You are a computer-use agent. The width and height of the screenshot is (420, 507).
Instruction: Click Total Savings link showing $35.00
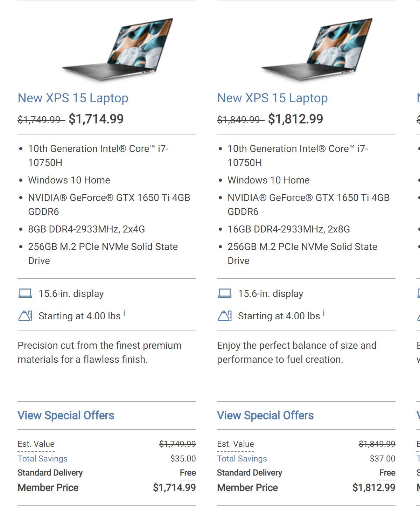(42, 459)
